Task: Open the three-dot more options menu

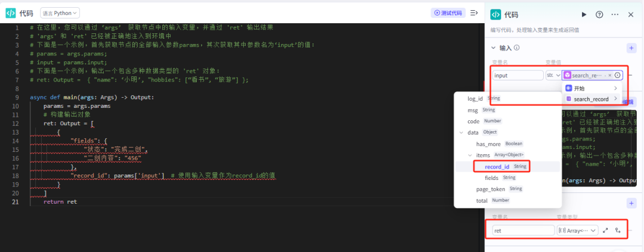Action: [615, 15]
